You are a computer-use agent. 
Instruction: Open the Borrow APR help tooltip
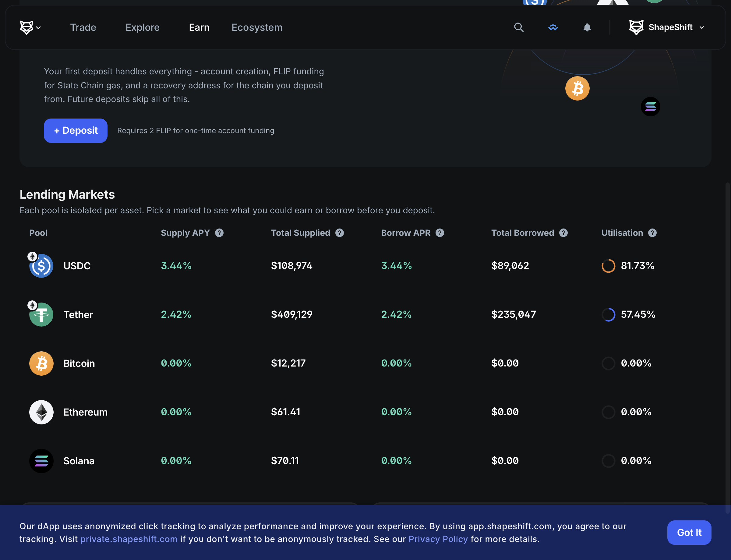tap(440, 233)
